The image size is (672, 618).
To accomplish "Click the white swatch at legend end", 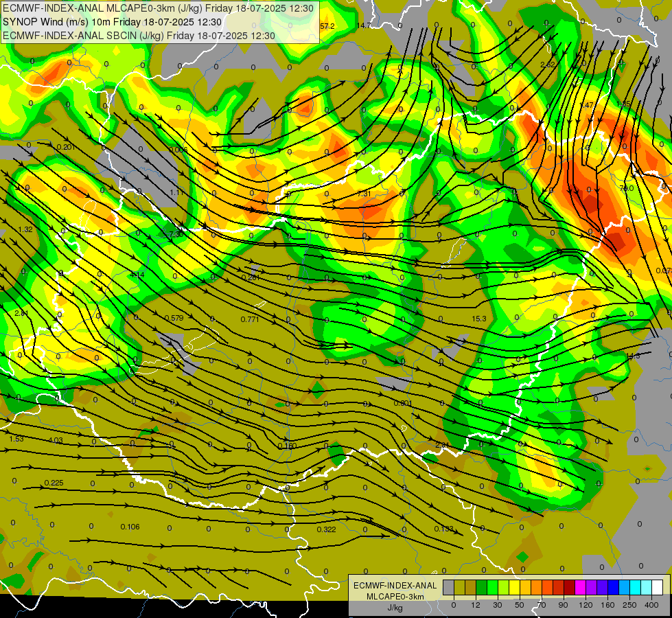I will pyautogui.click(x=658, y=587).
